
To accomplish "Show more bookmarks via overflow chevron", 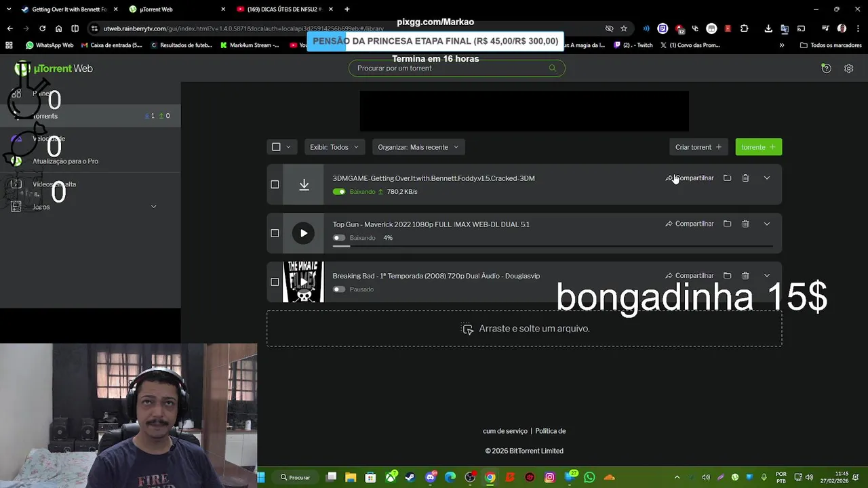I will (x=782, y=45).
